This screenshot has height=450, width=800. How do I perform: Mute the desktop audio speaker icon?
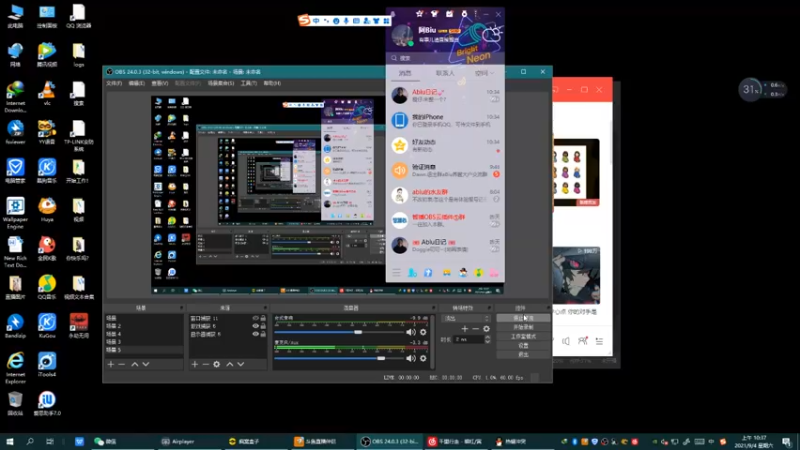pos(411,332)
